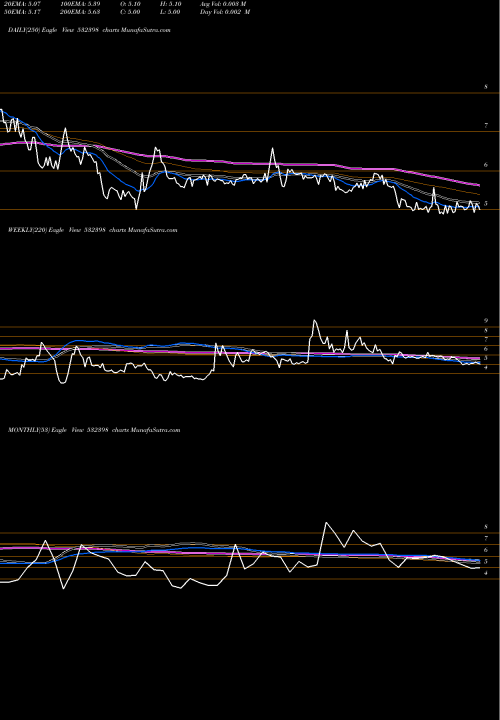Image resolution: width=500 pixels, height=720 pixels.
Task: Click the price level 9 on weekly chart
Action: point(486,321)
